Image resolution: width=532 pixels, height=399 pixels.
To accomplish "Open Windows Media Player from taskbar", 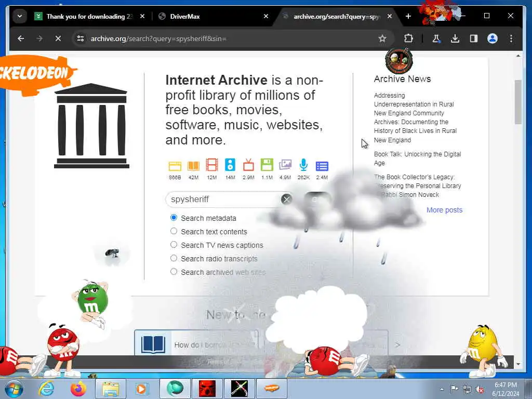I will [142, 389].
